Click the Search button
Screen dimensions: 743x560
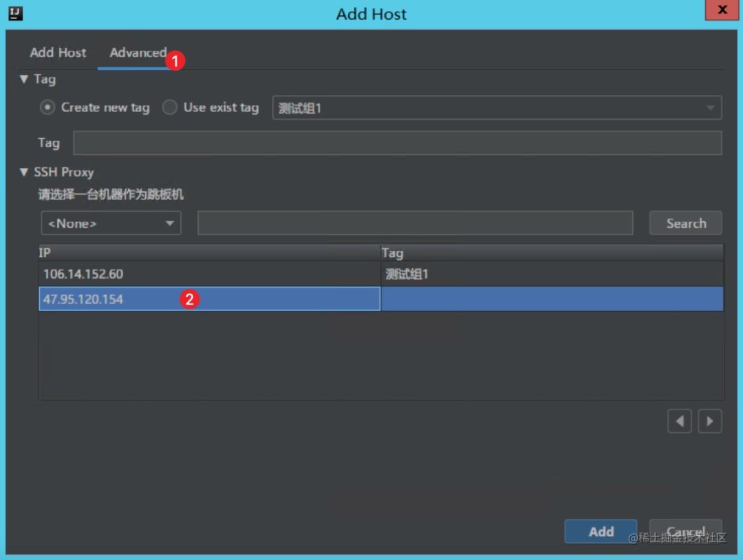coord(686,223)
